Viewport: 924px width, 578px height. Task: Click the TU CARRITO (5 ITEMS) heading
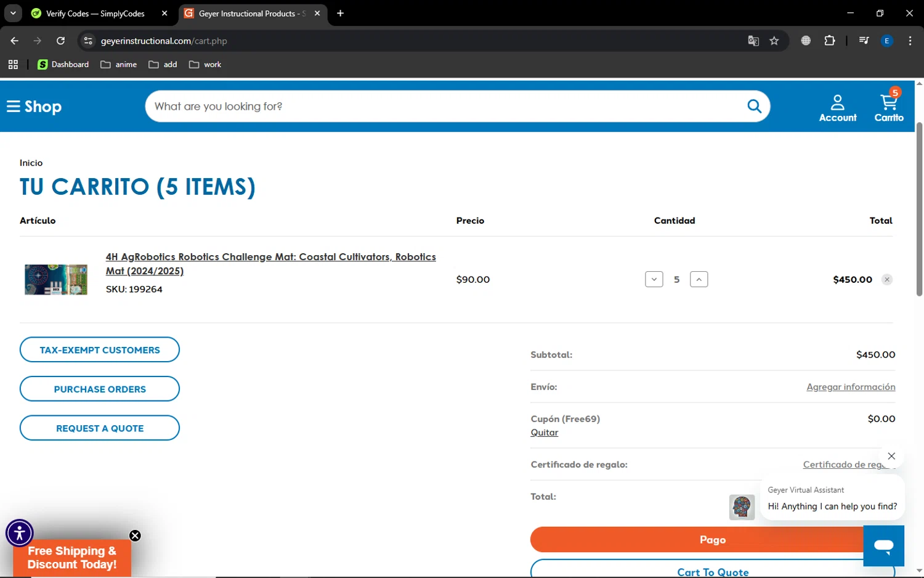coord(137,187)
